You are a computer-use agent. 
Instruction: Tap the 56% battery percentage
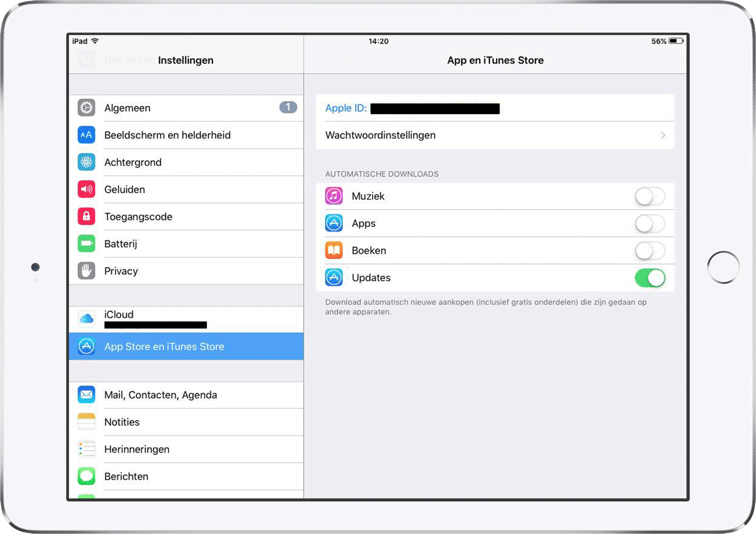tap(659, 41)
